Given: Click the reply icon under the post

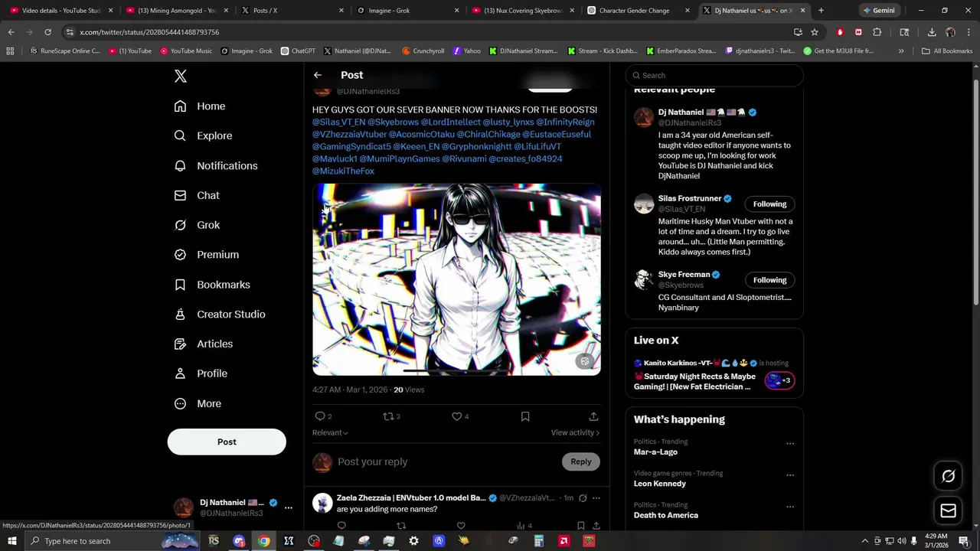Looking at the screenshot, I should tap(320, 416).
